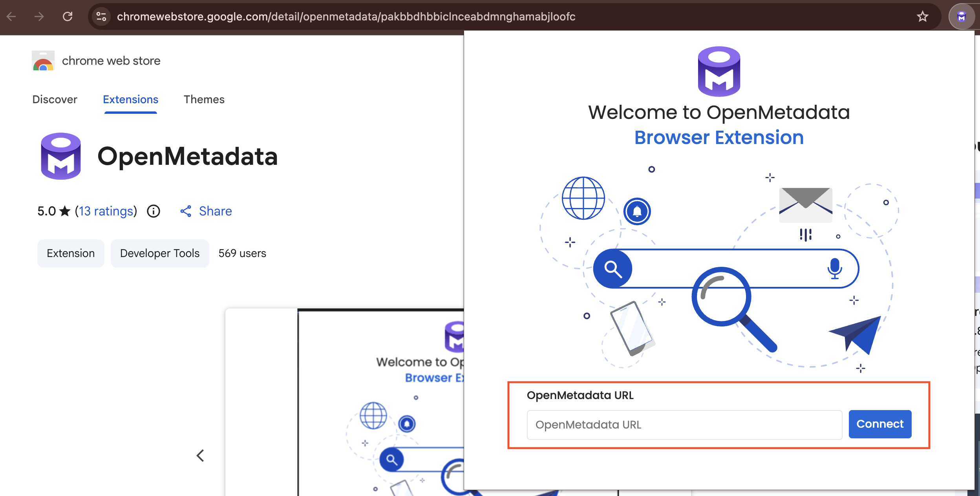Click the OpenMetadata logo in the popup
Image resolution: width=980 pixels, height=496 pixels.
pos(719,71)
